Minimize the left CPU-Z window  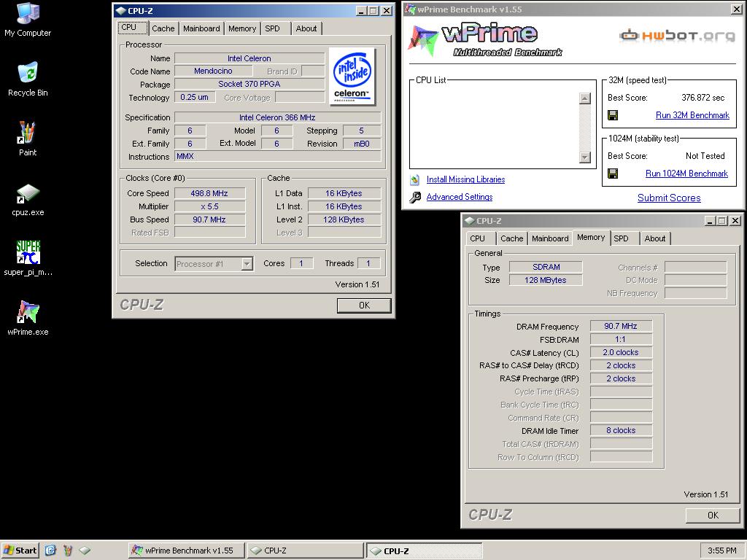click(362, 10)
